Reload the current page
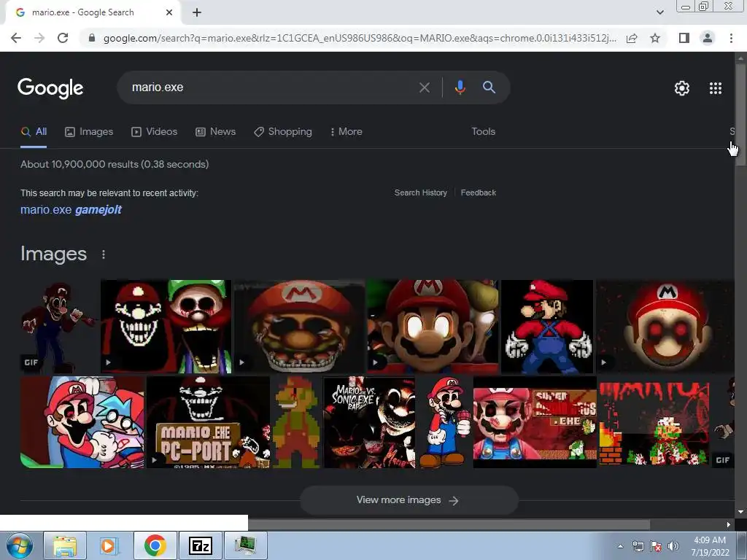 click(x=63, y=38)
